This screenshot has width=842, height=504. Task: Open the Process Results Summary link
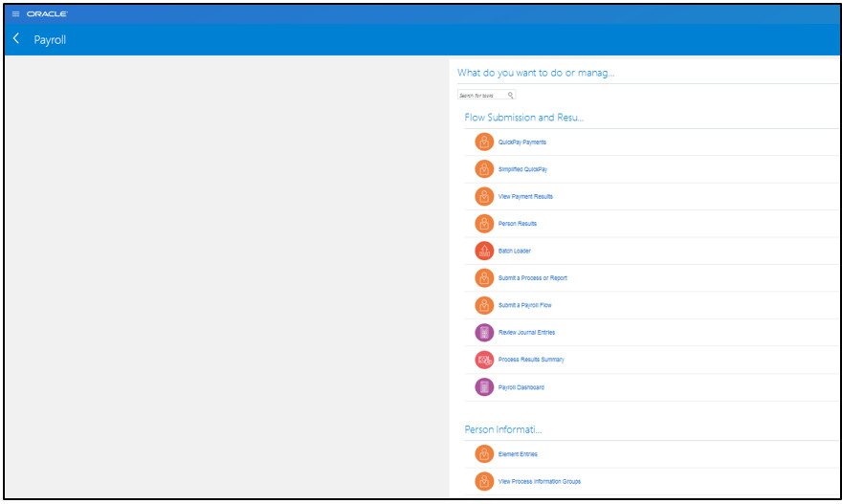(x=531, y=360)
